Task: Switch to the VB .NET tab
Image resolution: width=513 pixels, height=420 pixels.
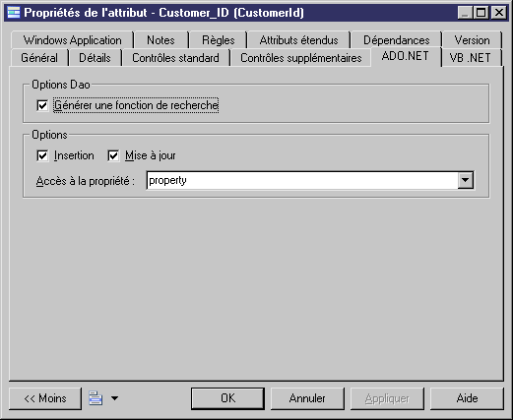Action: (470, 58)
